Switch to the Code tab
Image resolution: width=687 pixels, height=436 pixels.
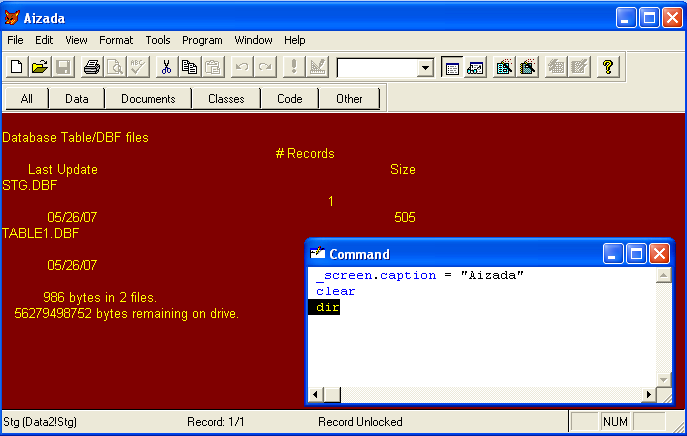click(x=290, y=99)
